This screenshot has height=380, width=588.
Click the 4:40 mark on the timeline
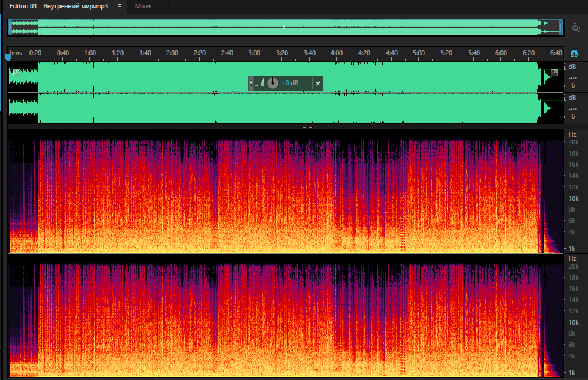391,53
